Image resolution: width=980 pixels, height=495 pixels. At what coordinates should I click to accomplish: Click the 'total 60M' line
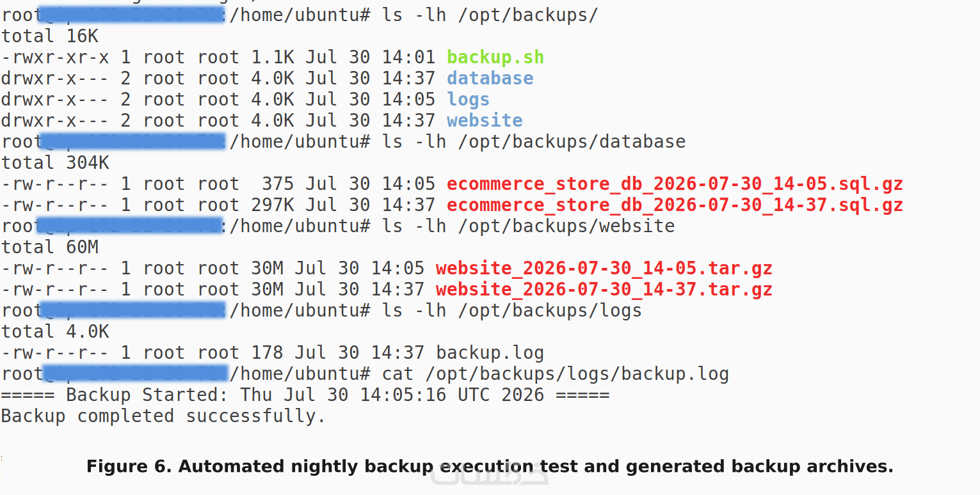pos(49,247)
